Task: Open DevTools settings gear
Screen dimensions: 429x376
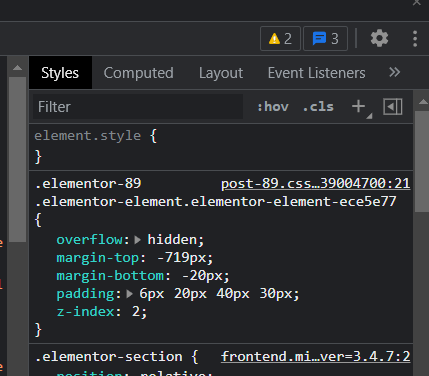Action: click(x=379, y=38)
